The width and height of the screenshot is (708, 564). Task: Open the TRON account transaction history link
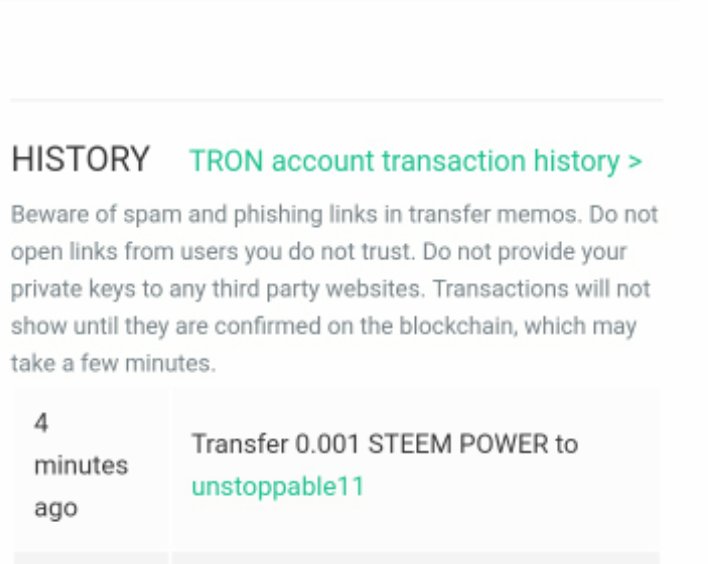(x=405, y=161)
